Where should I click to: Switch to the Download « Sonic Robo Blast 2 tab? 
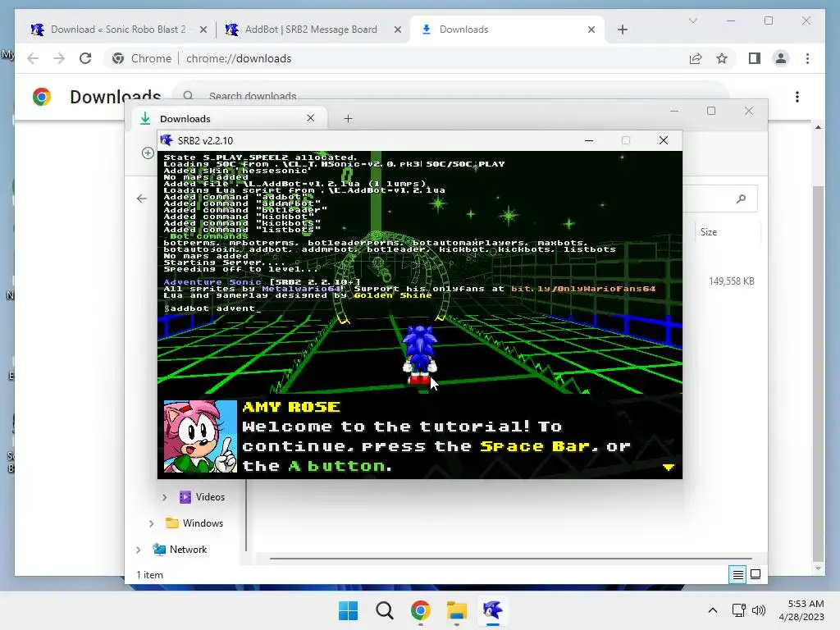pos(112,30)
